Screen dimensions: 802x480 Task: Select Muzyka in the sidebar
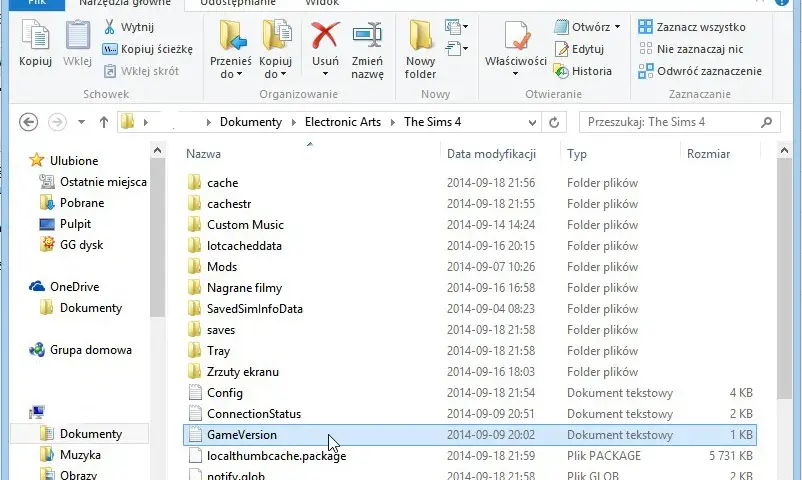point(71,454)
